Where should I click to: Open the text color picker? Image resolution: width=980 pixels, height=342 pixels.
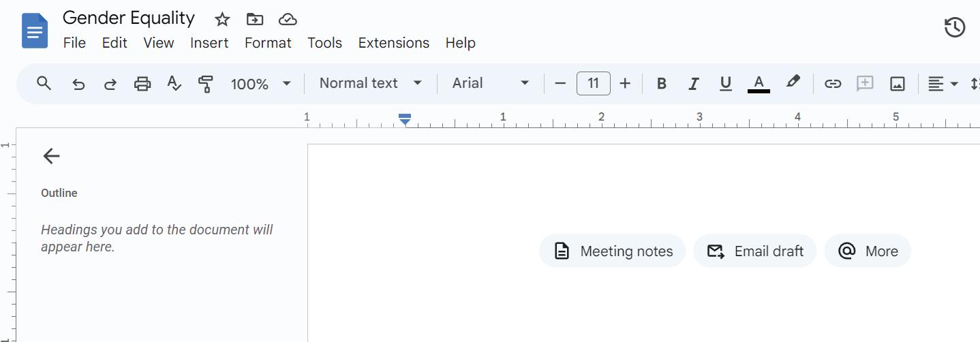pyautogui.click(x=759, y=84)
